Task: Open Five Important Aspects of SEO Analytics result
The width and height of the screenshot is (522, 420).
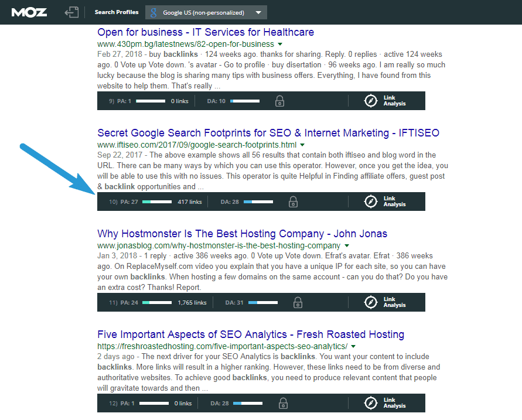Action: [x=251, y=334]
